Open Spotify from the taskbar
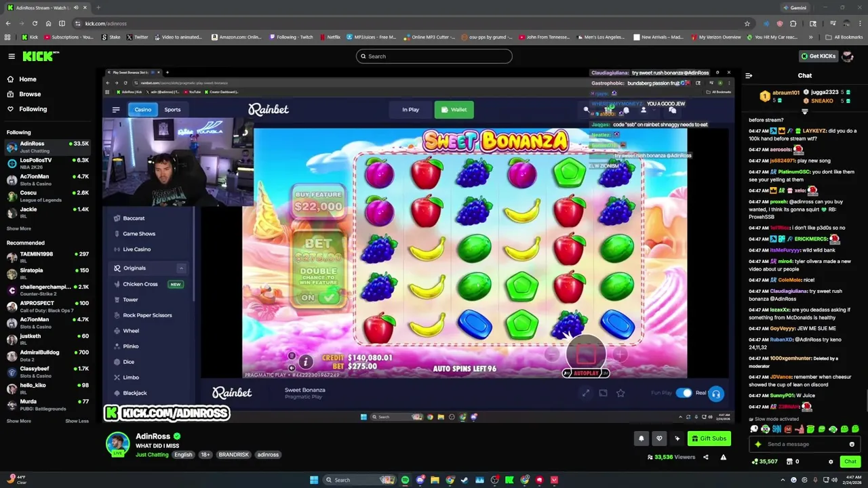The image size is (868, 488). [x=406, y=480]
